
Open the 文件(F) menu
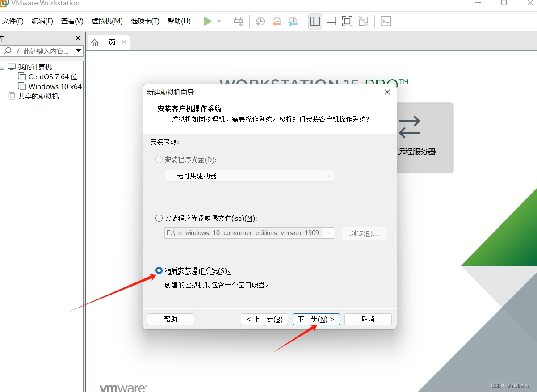(x=13, y=21)
